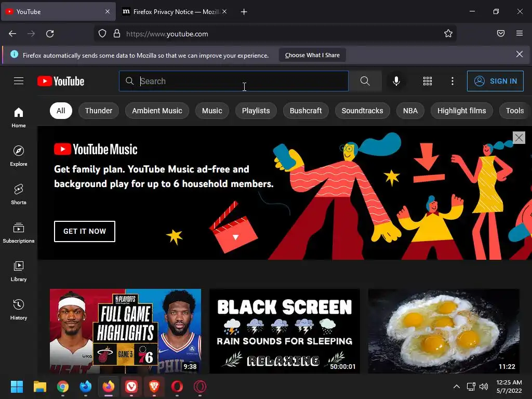This screenshot has width=532, height=399.
Task: Select the Playlists filter chip
Action: point(256,111)
